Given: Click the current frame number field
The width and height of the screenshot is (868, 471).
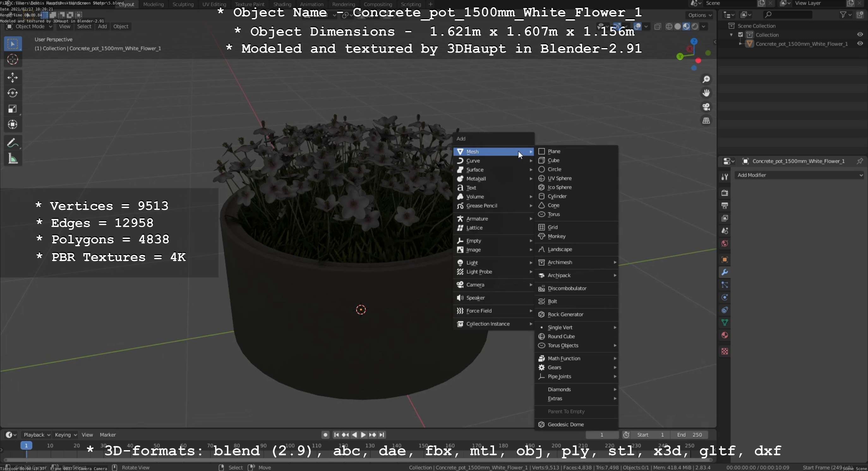Looking at the screenshot, I should 602,435.
